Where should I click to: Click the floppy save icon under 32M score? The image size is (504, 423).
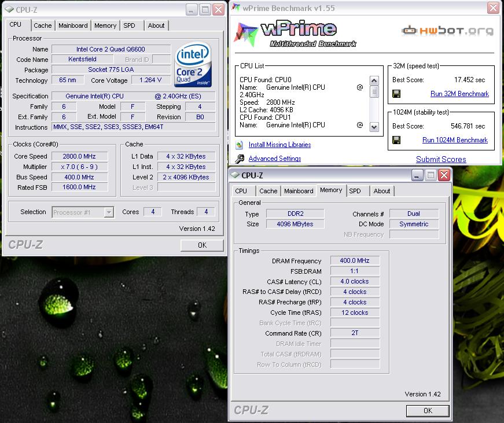click(396, 94)
